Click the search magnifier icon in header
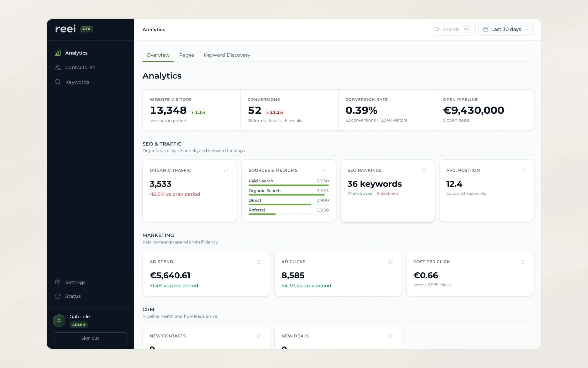This screenshot has height=368, width=588. (x=437, y=29)
